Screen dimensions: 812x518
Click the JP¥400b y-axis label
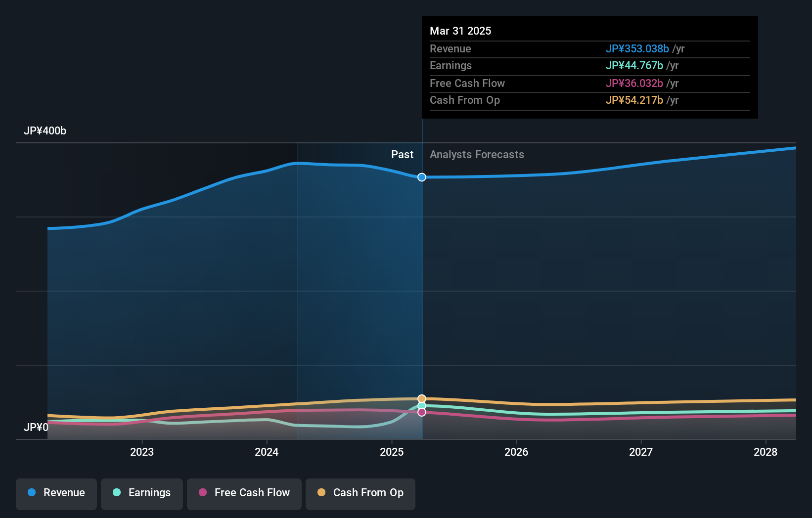tap(45, 131)
